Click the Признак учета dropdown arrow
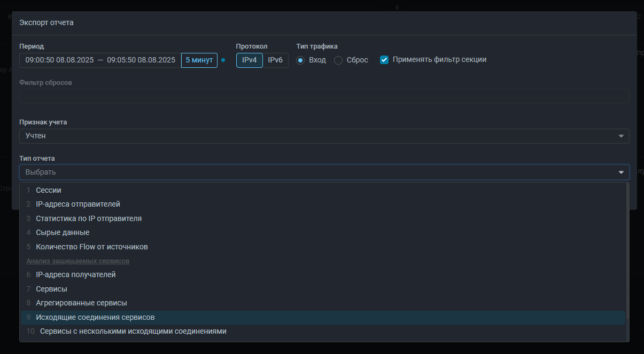Screen dimensions: 644x354 tap(621, 136)
